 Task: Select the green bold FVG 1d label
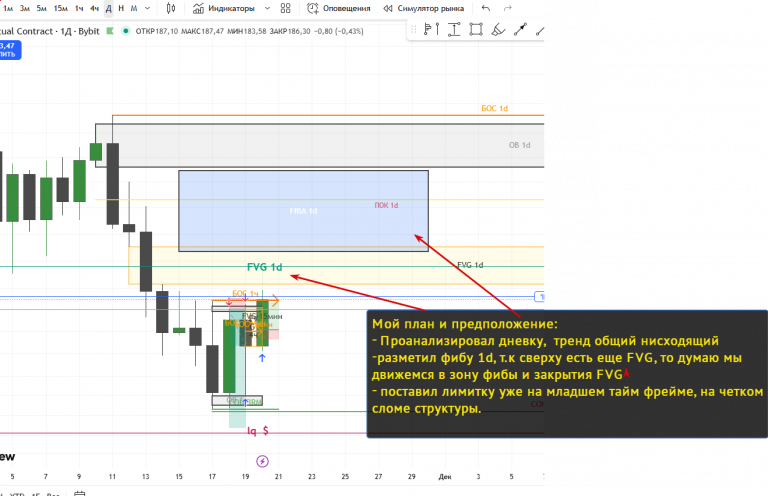click(264, 267)
